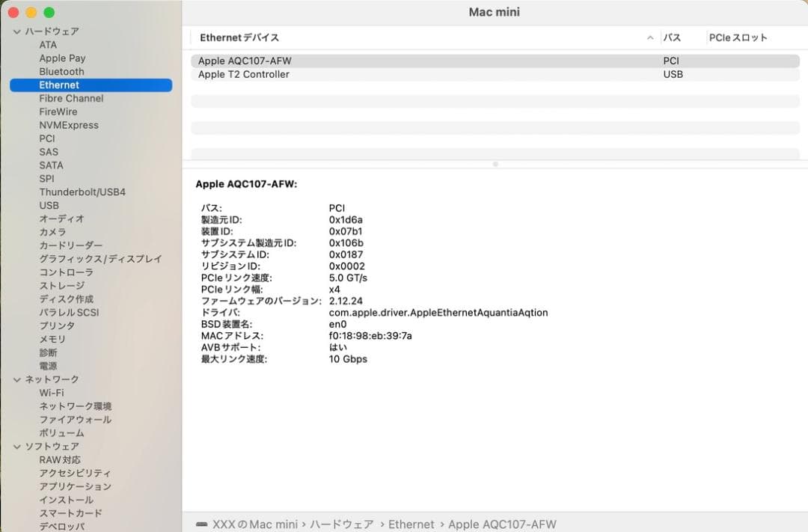808x532 pixels.
Task: Select SPI in sidebar
Action: coord(46,179)
